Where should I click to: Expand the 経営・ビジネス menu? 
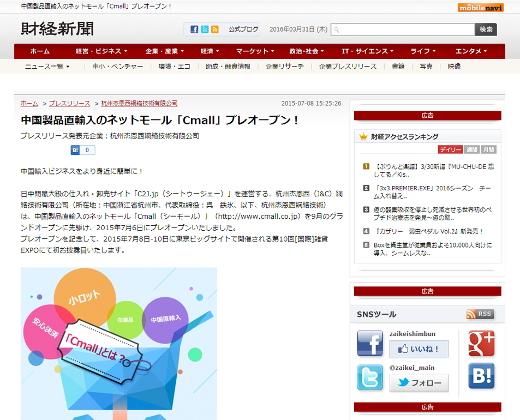click(101, 51)
